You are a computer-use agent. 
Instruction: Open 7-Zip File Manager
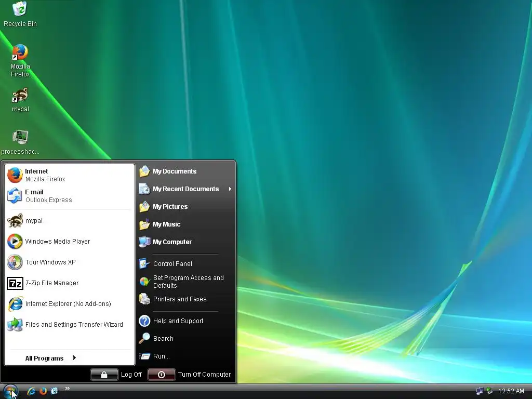coord(69,283)
